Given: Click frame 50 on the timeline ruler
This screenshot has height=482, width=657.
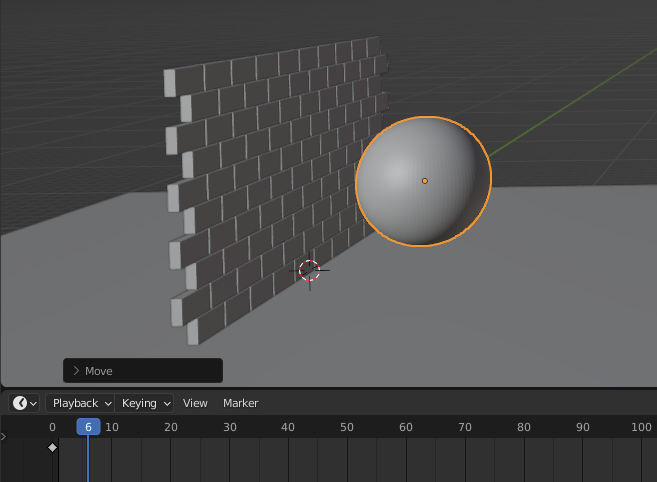Looking at the screenshot, I should (347, 427).
